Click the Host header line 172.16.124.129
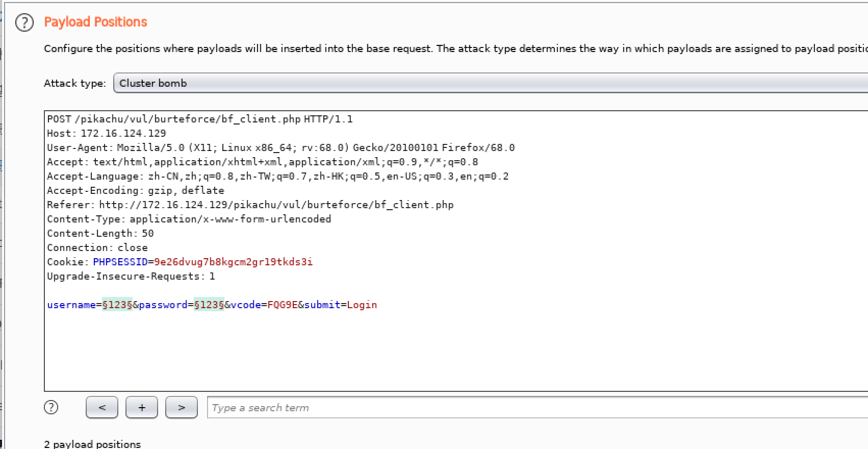The image size is (868, 449). coord(123,133)
